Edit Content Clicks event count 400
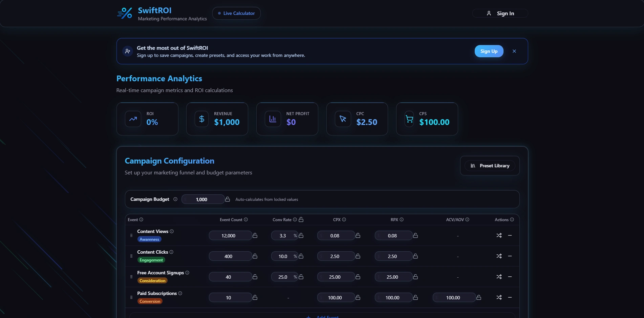This screenshot has height=318, width=644. pos(230,256)
